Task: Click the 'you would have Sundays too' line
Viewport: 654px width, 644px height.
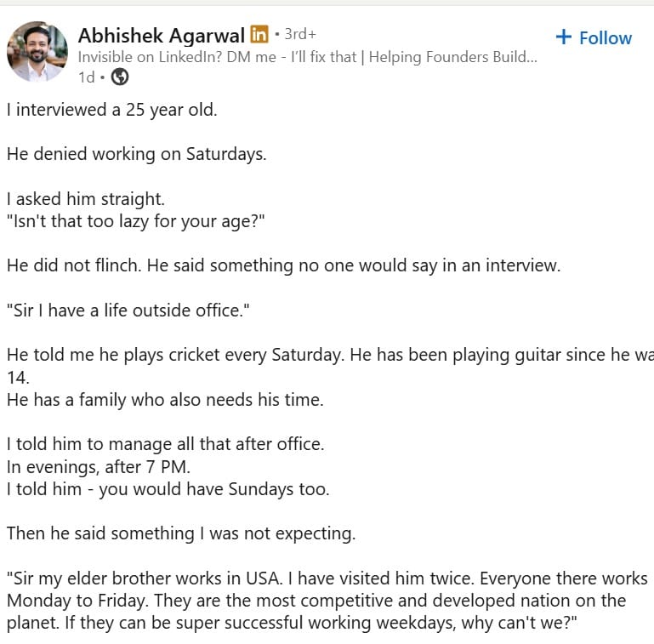Action: (168, 489)
